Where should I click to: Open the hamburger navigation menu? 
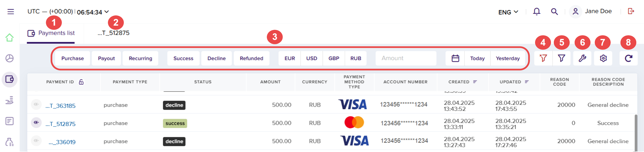10,11
